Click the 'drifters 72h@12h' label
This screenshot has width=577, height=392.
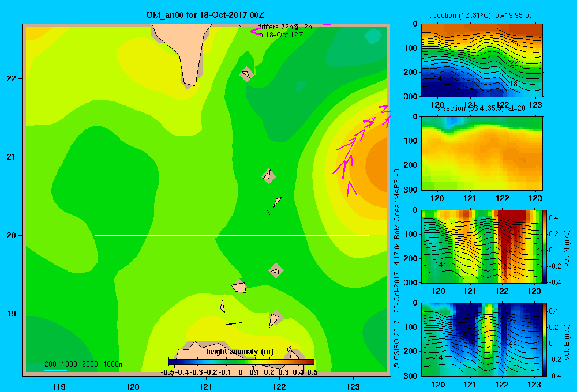coord(284,27)
